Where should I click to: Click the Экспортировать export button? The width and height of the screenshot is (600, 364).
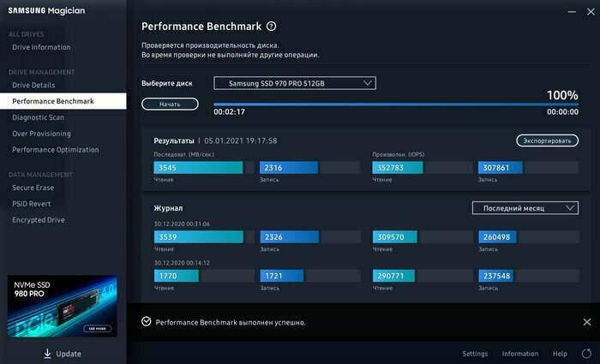pyautogui.click(x=547, y=140)
